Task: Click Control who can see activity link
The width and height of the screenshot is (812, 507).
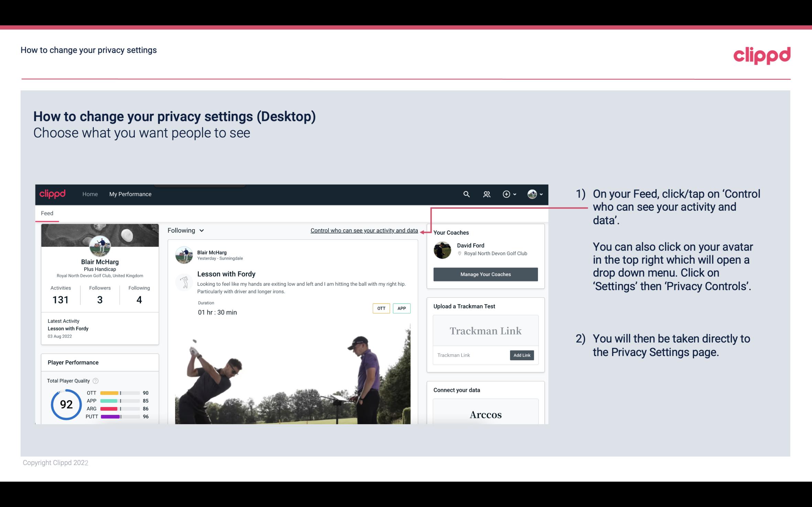Action: 364,230
